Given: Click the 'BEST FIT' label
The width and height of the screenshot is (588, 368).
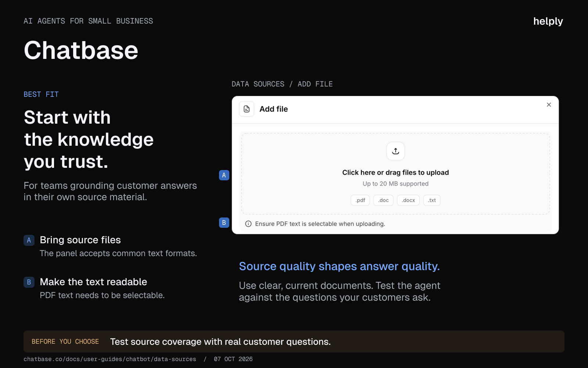Looking at the screenshot, I should pos(41,94).
